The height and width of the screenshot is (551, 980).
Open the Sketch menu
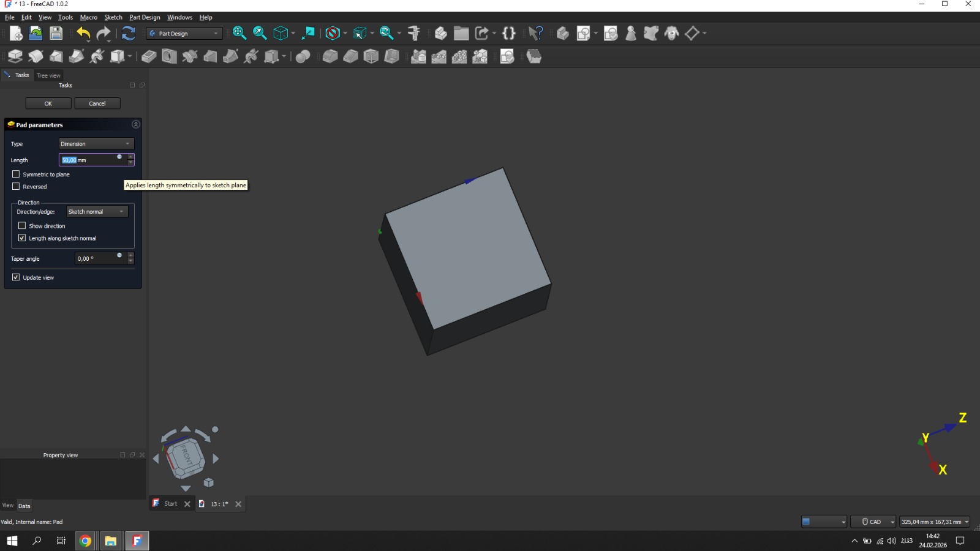[x=113, y=17]
